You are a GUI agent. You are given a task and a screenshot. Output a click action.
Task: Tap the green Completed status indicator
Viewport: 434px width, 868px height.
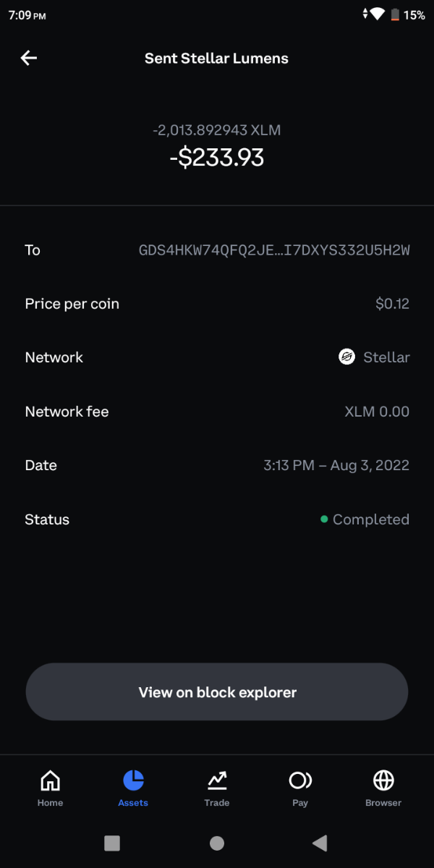point(324,519)
